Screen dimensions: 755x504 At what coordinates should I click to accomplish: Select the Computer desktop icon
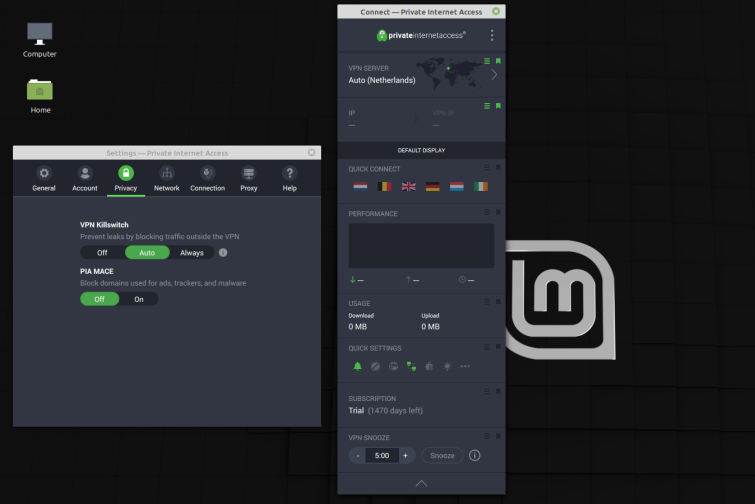[39, 40]
